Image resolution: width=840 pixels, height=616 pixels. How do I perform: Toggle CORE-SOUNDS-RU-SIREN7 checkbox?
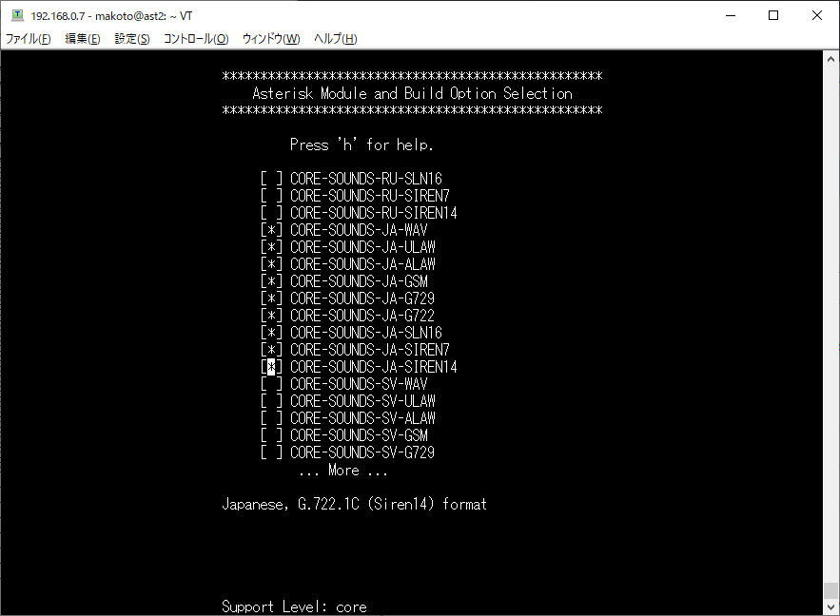tap(271, 195)
